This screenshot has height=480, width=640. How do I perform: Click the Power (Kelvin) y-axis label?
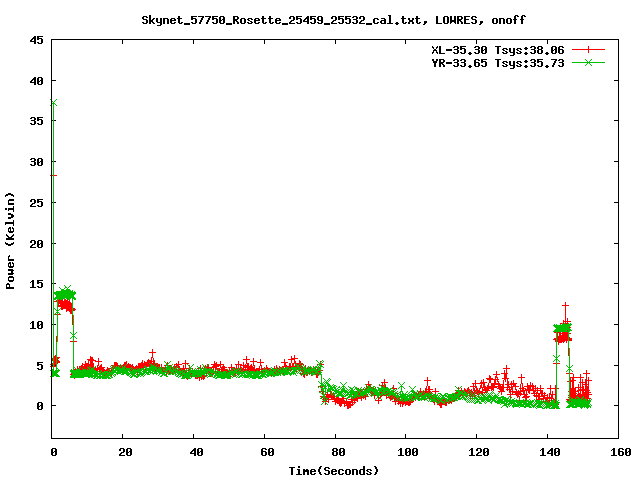10,241
